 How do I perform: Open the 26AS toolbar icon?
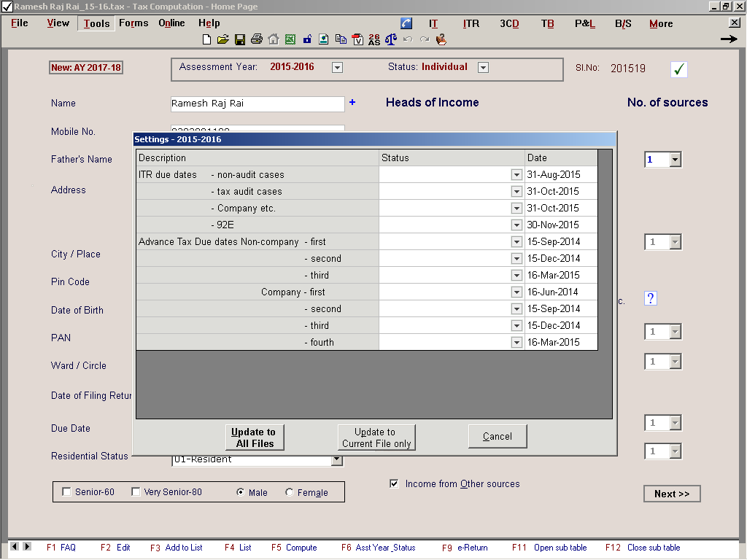pyautogui.click(x=374, y=39)
